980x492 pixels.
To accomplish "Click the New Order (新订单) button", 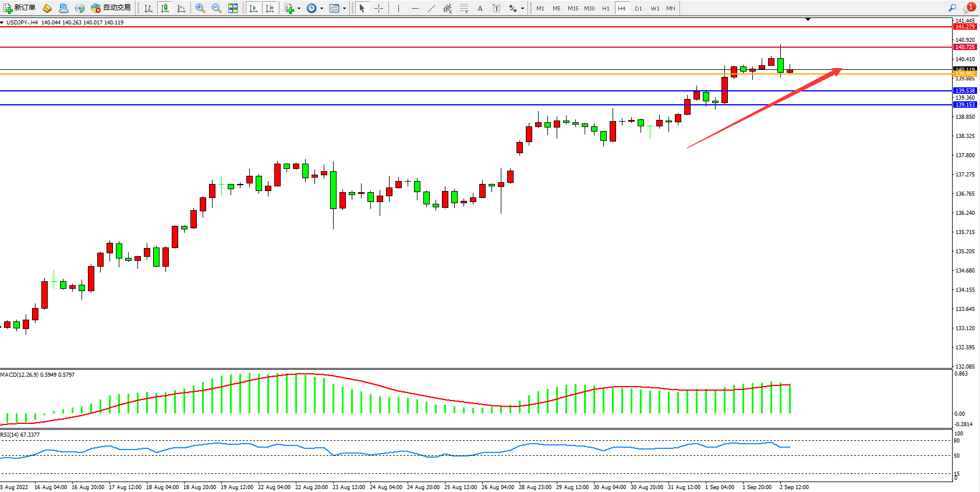I will [x=19, y=8].
